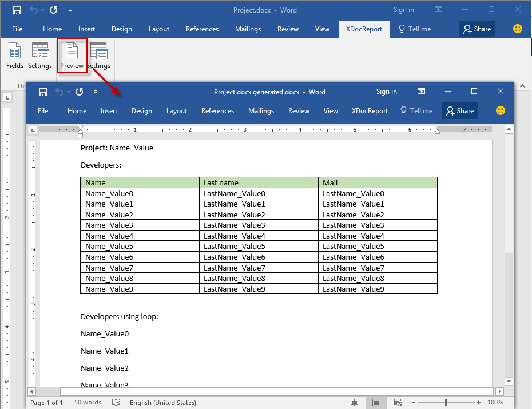Expand Customize Quick Access Toolbar arrow in the front window
Viewport: 532px width, 409px height.
pos(96,92)
